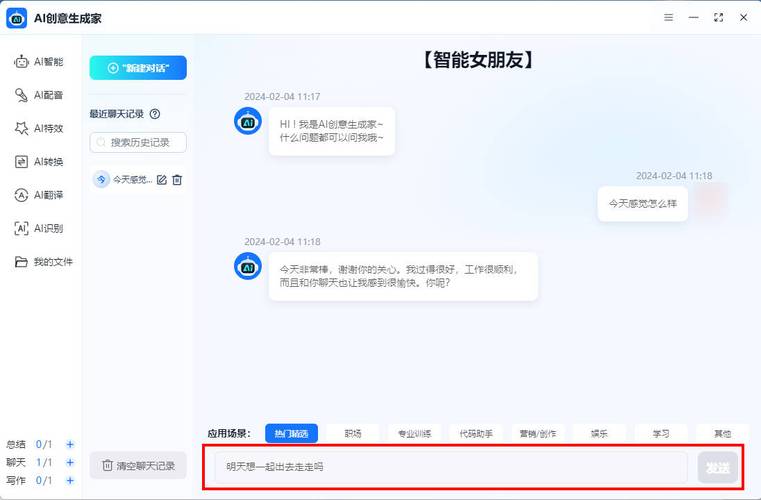The width and height of the screenshot is (761, 500).
Task: Select the 其他 scenario tab
Action: 723,433
